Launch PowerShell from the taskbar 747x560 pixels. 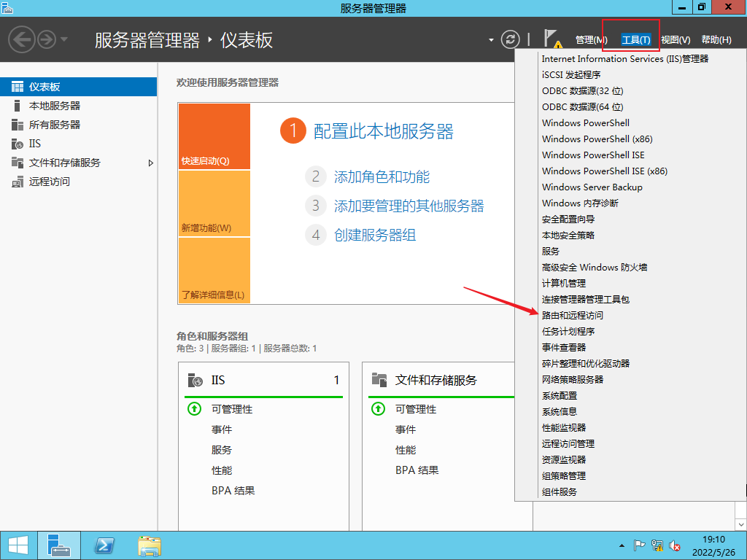(104, 545)
